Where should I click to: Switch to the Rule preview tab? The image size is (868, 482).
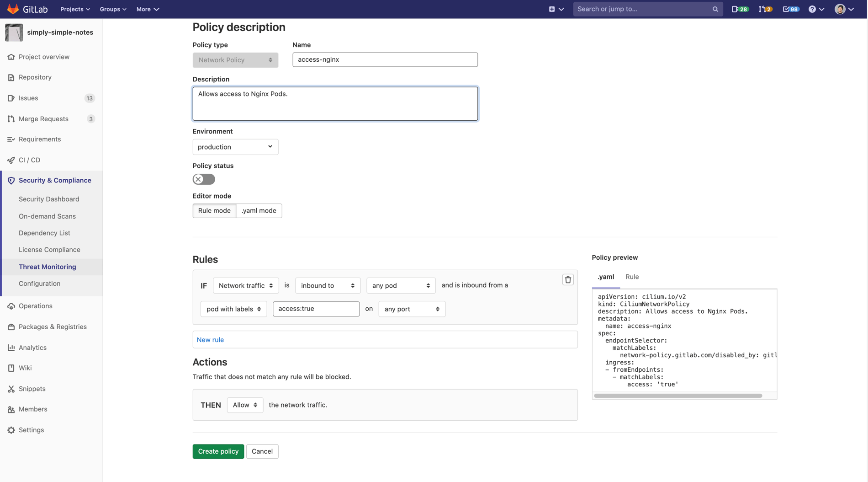pyautogui.click(x=632, y=277)
